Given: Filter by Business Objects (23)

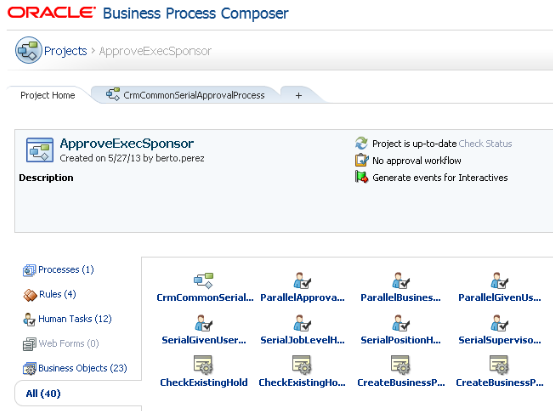Looking at the screenshot, I should pos(82,368).
